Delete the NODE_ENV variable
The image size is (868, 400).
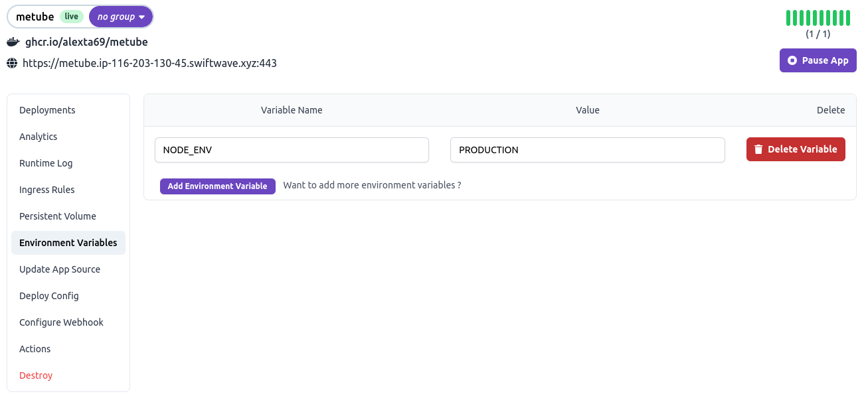pyautogui.click(x=796, y=149)
